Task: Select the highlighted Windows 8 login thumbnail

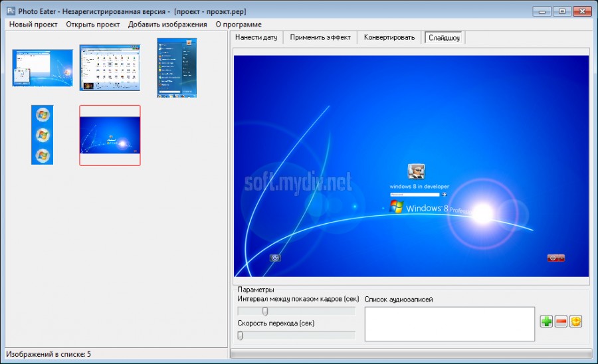Action: click(110, 136)
